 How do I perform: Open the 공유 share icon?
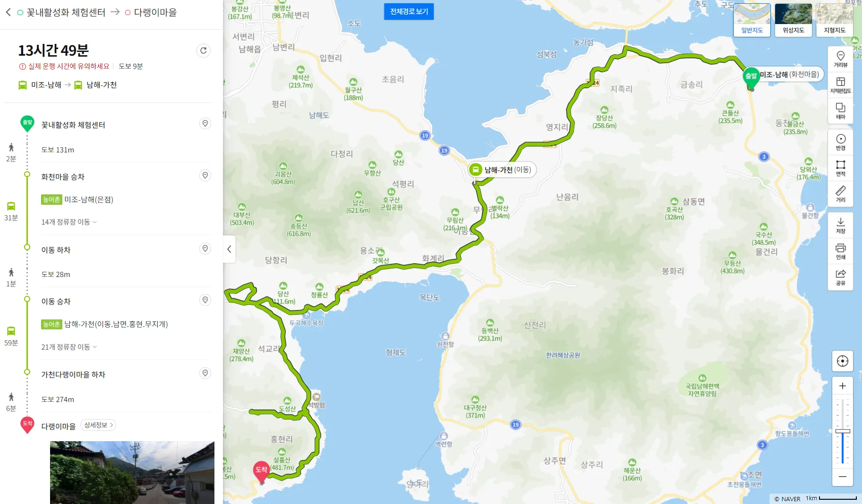click(x=840, y=277)
